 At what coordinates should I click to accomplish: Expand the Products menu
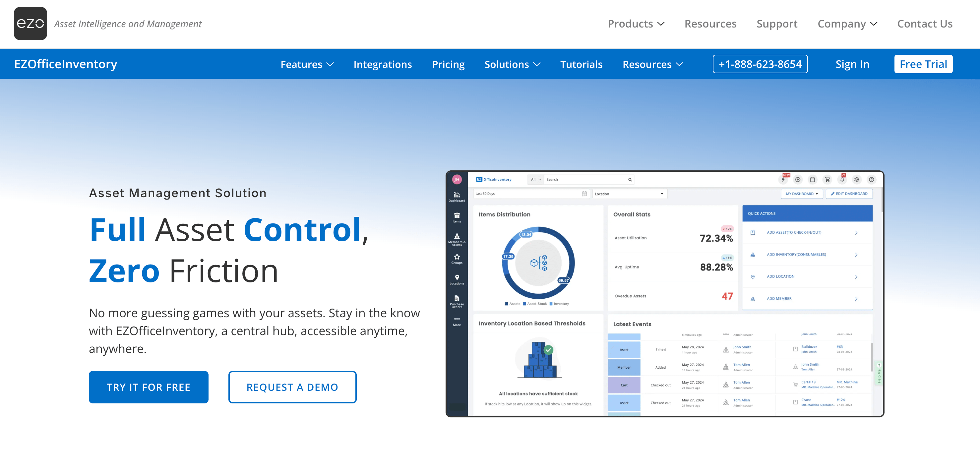click(636, 24)
